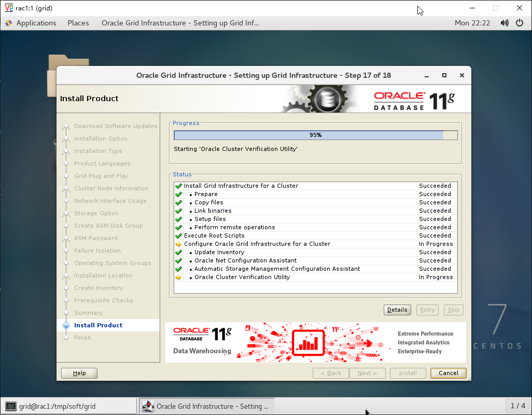The image size is (532, 415).
Task: Click checkmark beside Oracle Net Configuration Assistant
Action: point(178,261)
